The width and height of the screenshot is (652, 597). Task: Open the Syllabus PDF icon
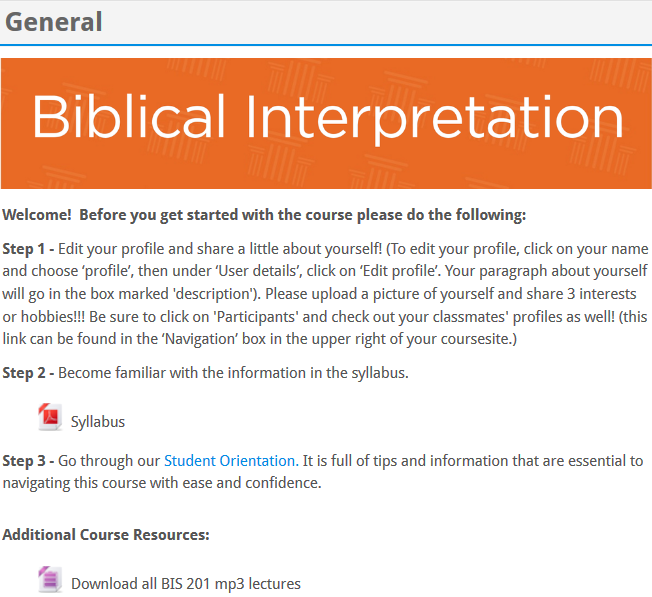(x=50, y=417)
